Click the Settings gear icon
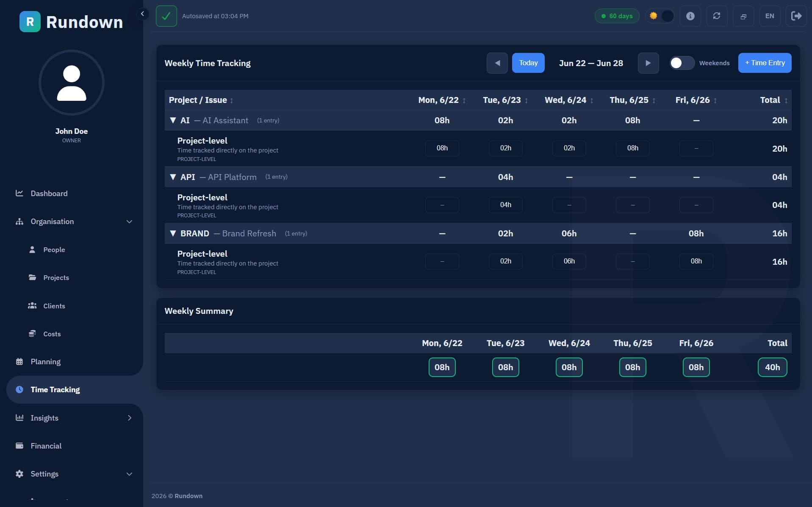This screenshot has height=507, width=812. click(19, 474)
